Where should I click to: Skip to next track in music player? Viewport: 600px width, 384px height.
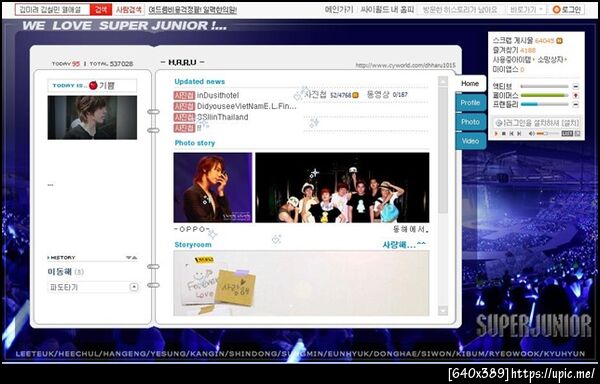[519, 133]
